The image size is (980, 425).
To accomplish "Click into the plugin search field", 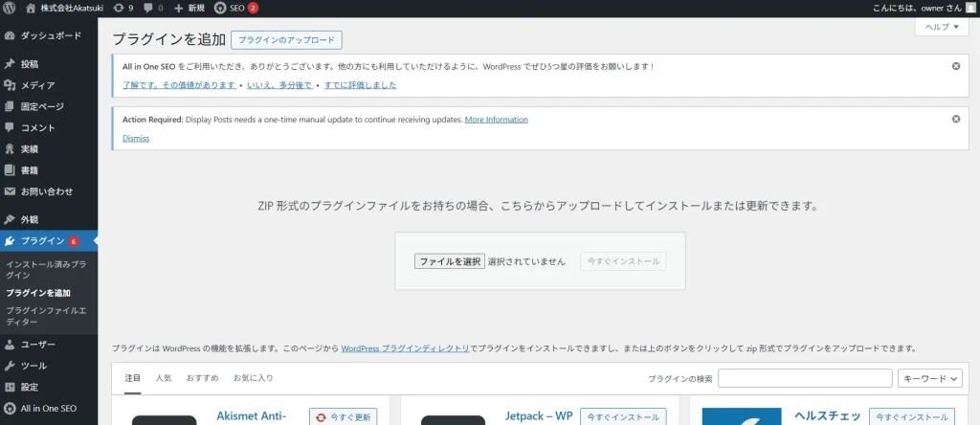I will (x=804, y=378).
